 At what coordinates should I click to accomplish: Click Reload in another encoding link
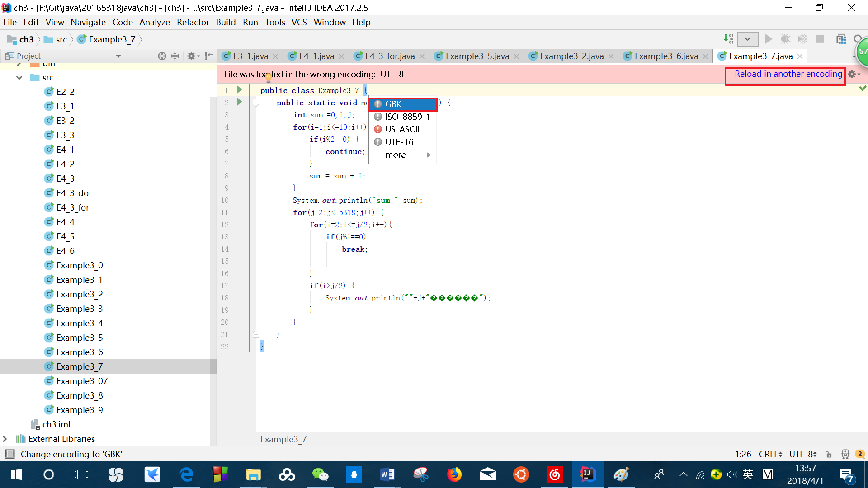coord(788,74)
